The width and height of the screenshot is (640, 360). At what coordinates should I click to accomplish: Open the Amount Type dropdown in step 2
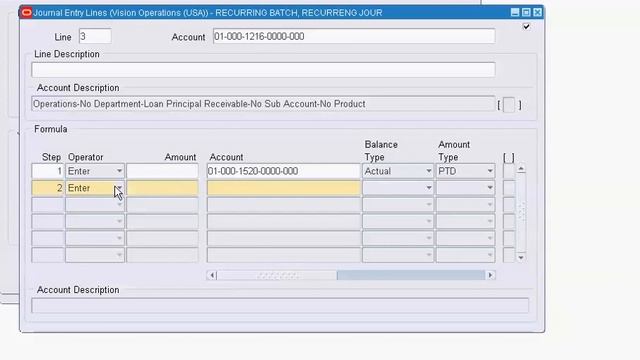[490, 188]
